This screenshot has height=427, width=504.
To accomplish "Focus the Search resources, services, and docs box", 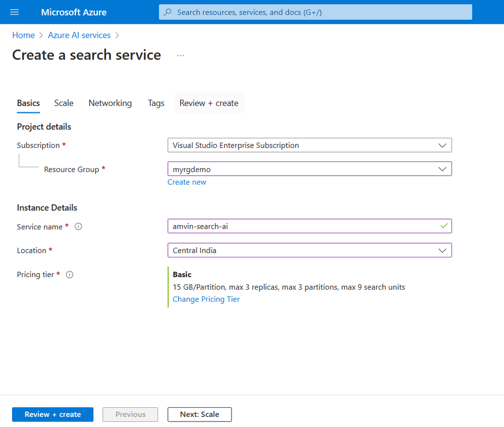I will coord(315,12).
